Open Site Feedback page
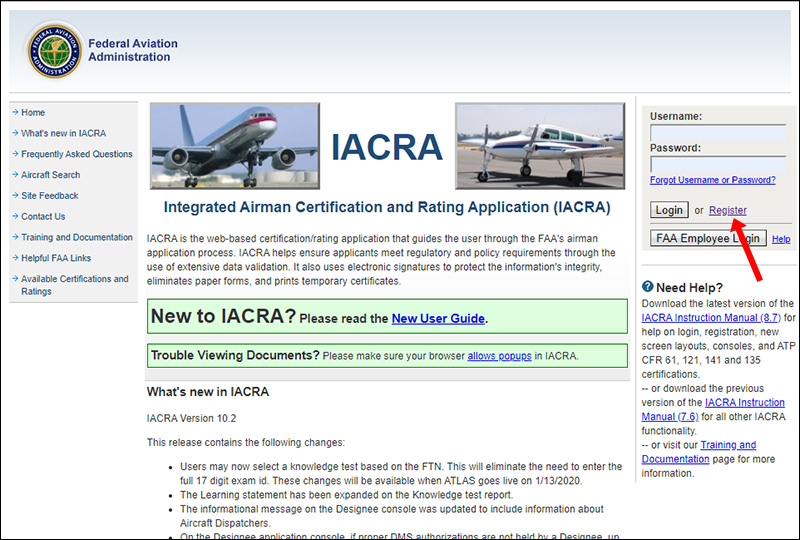The height and width of the screenshot is (540, 800). [49, 195]
